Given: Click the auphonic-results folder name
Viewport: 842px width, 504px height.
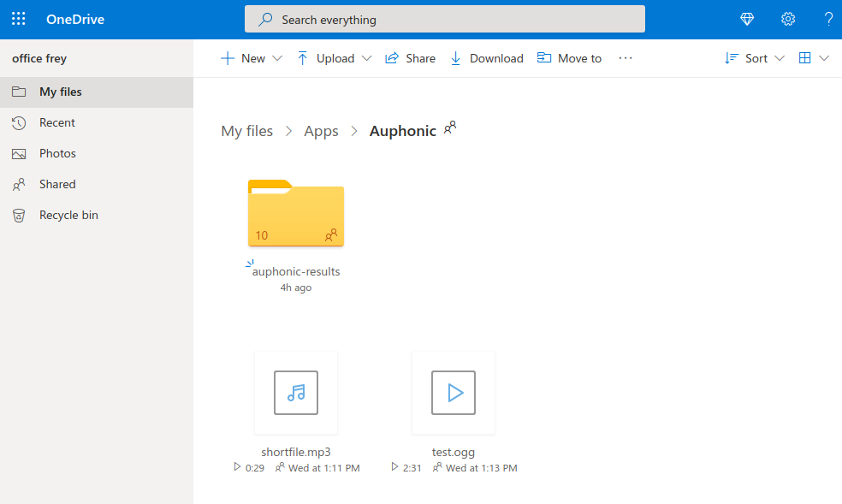Looking at the screenshot, I should (296, 271).
